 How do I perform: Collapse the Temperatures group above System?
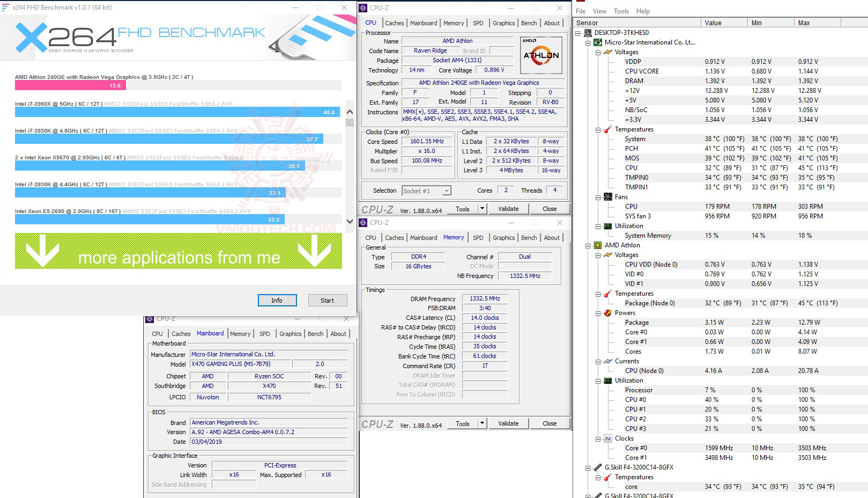click(x=598, y=130)
